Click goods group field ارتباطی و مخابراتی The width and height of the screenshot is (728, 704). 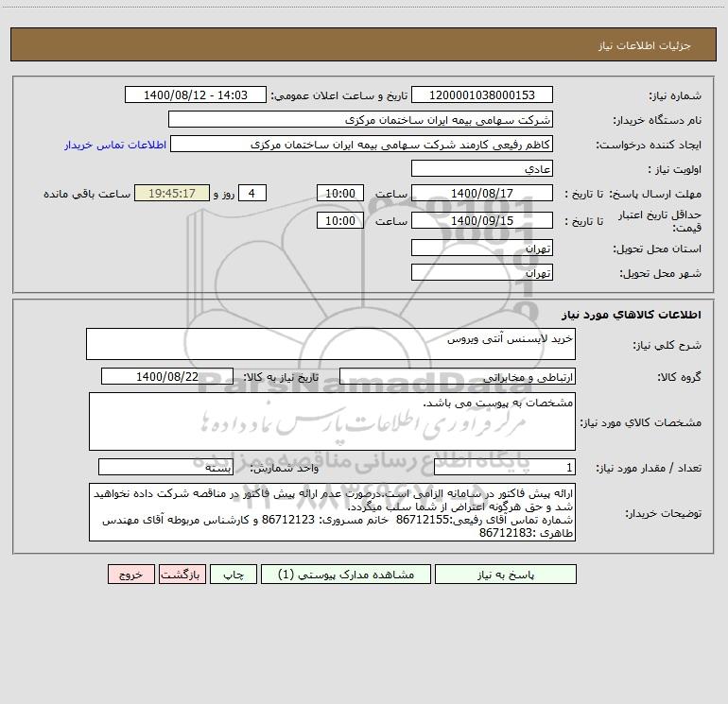[458, 377]
